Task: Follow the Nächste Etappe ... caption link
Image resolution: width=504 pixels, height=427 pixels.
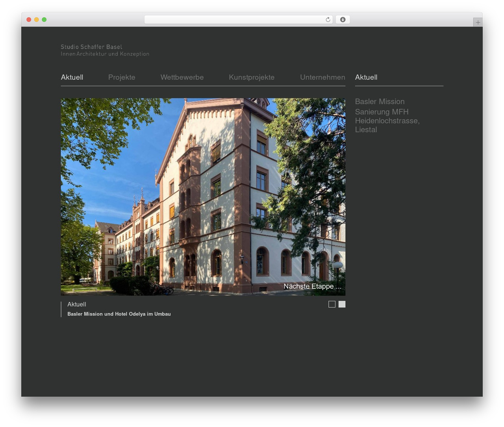Action: (313, 286)
